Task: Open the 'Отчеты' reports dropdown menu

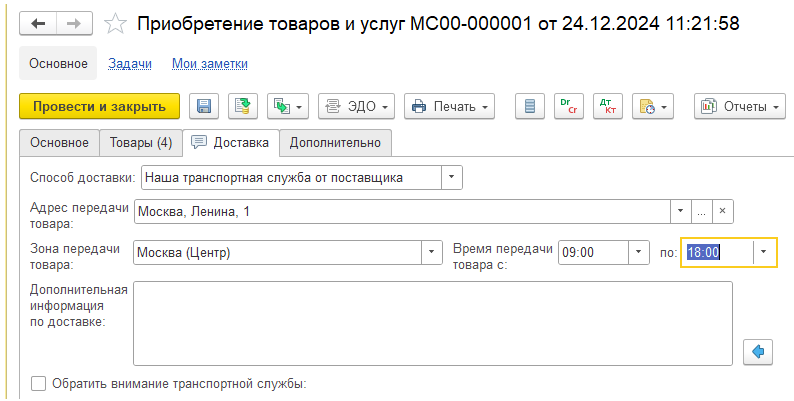Action: click(738, 106)
